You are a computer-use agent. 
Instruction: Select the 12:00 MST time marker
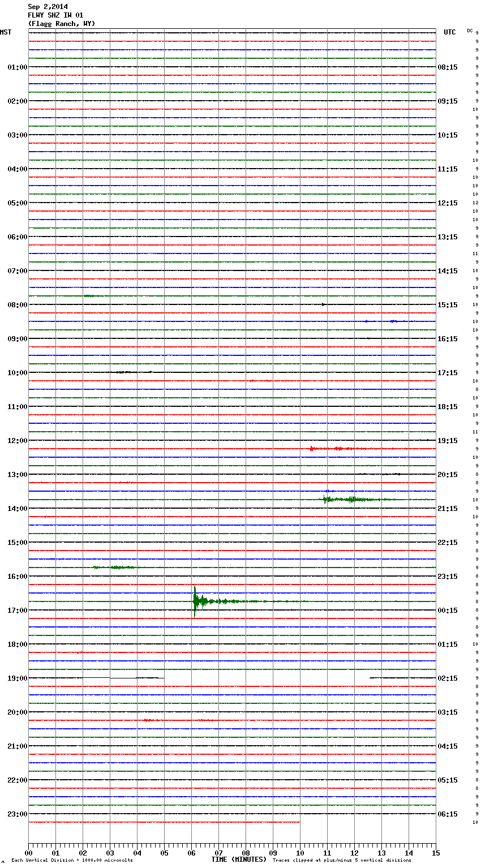pyautogui.click(x=17, y=440)
